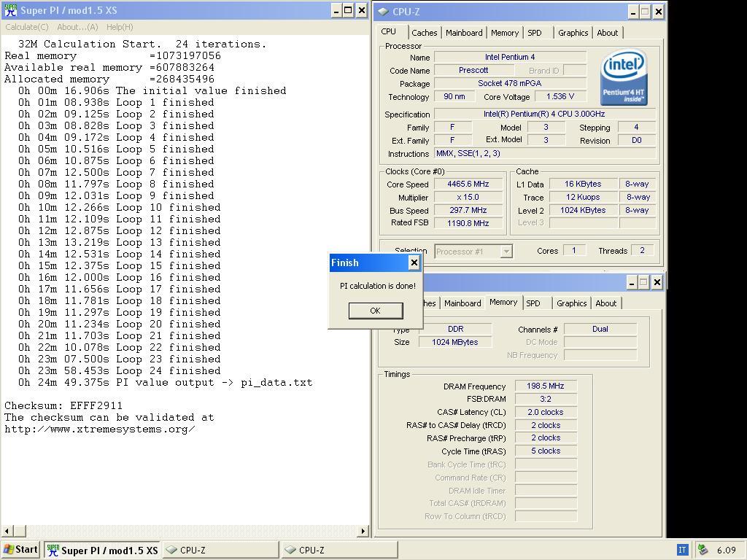Click the Revision value D0
Screen dimensions: 747x560
tap(636, 141)
